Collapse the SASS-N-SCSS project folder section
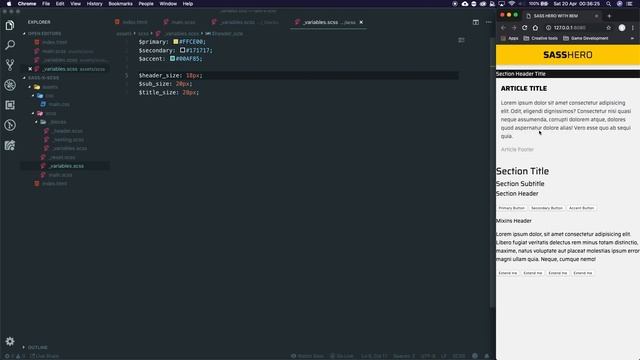The width and height of the screenshot is (640, 360). 24,78
